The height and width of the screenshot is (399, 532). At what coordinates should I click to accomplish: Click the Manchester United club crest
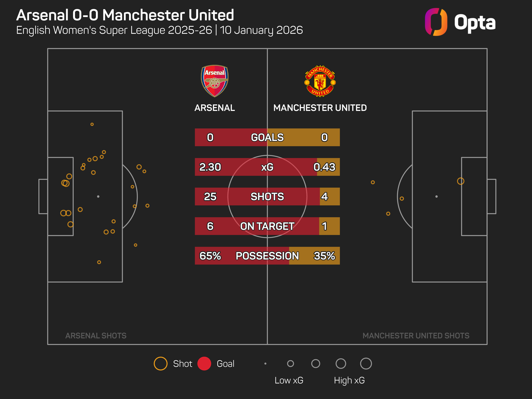(x=320, y=81)
